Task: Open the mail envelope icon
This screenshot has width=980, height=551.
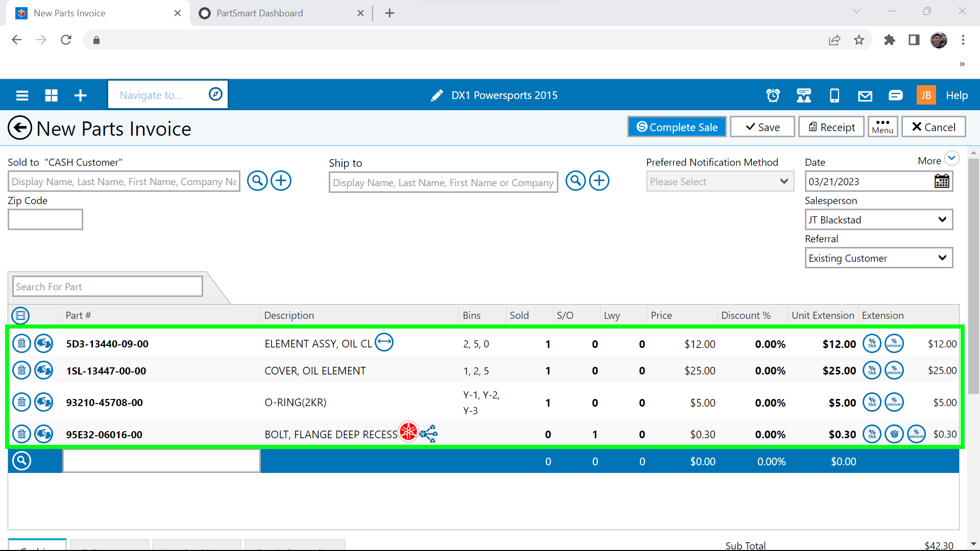Action: [865, 95]
